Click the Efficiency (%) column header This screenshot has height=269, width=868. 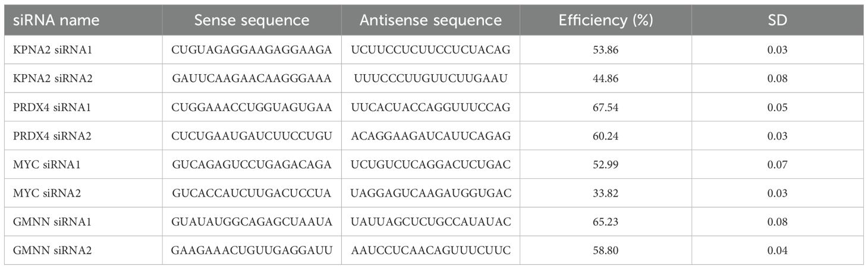[606, 20]
